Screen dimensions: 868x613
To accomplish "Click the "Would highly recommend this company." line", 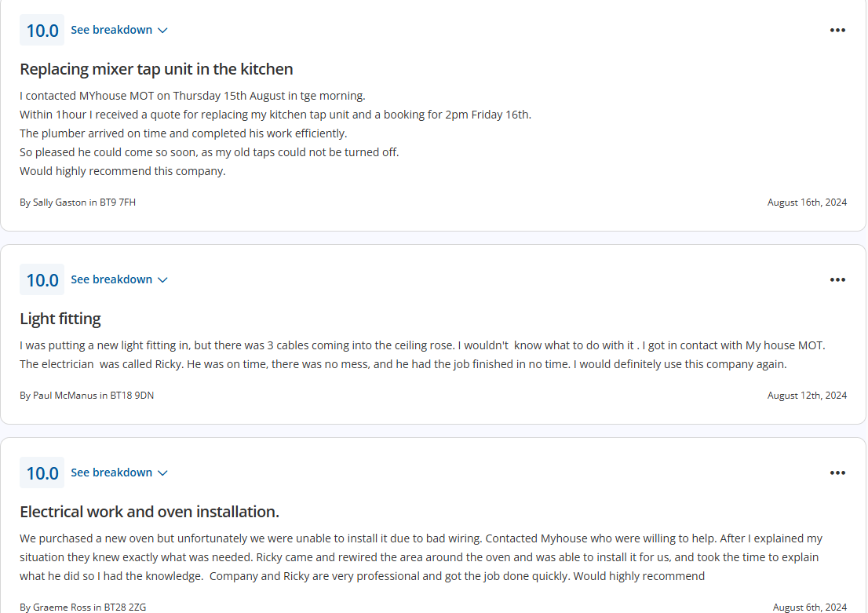I will point(122,171).
